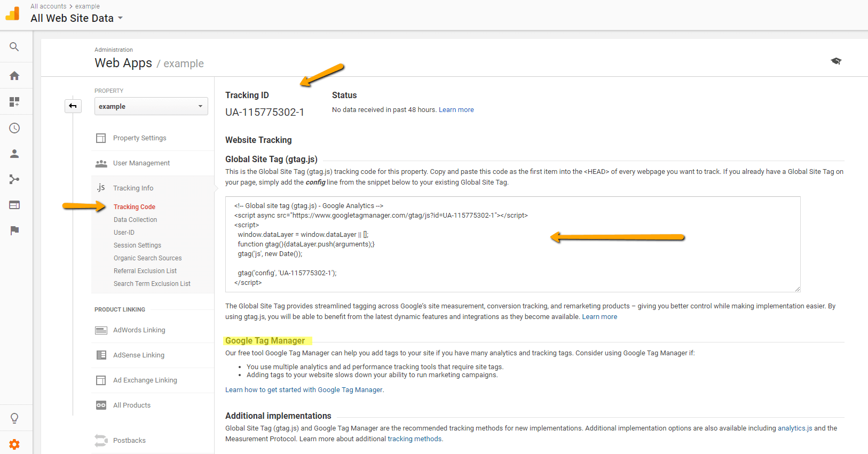Open the search icon in left sidebar
The image size is (868, 454).
pyautogui.click(x=14, y=47)
